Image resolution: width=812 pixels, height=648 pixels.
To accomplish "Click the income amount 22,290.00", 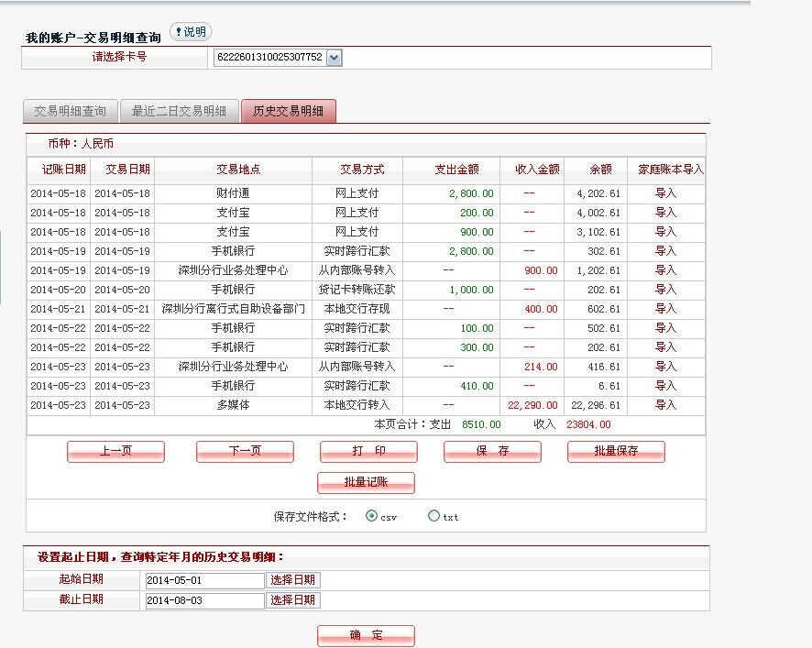I will [x=532, y=405].
